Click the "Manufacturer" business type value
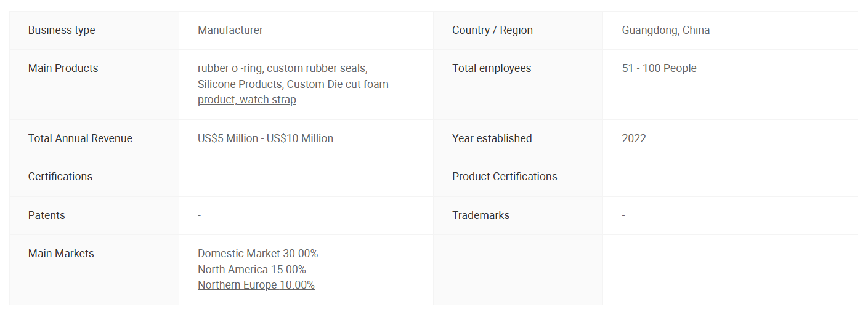This screenshot has height=312, width=868. coord(230,30)
